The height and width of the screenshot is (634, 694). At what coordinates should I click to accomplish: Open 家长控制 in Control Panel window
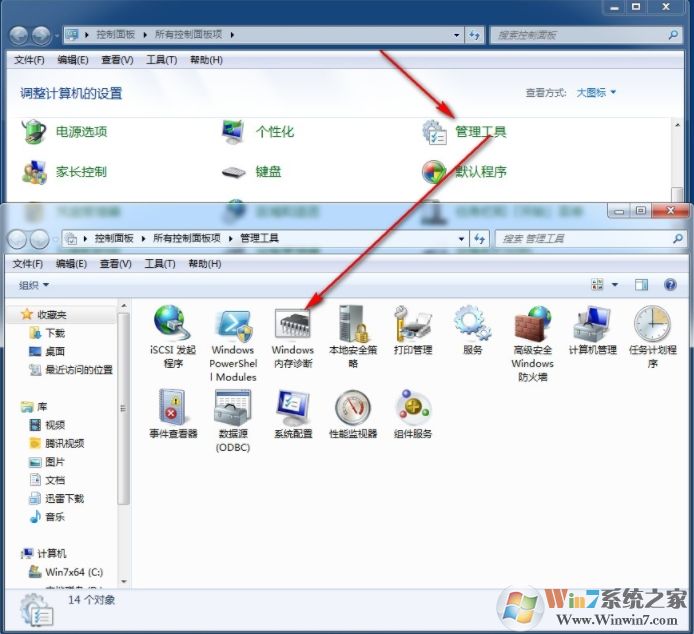65,172
